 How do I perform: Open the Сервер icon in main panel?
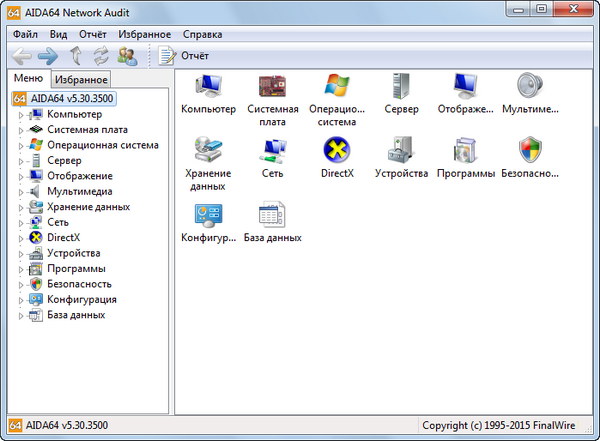(x=401, y=87)
